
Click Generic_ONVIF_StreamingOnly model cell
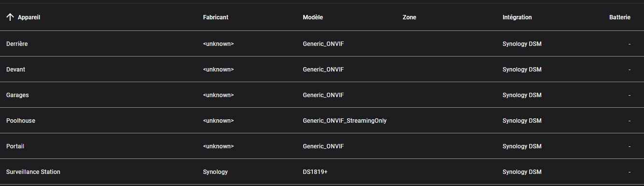tap(345, 121)
